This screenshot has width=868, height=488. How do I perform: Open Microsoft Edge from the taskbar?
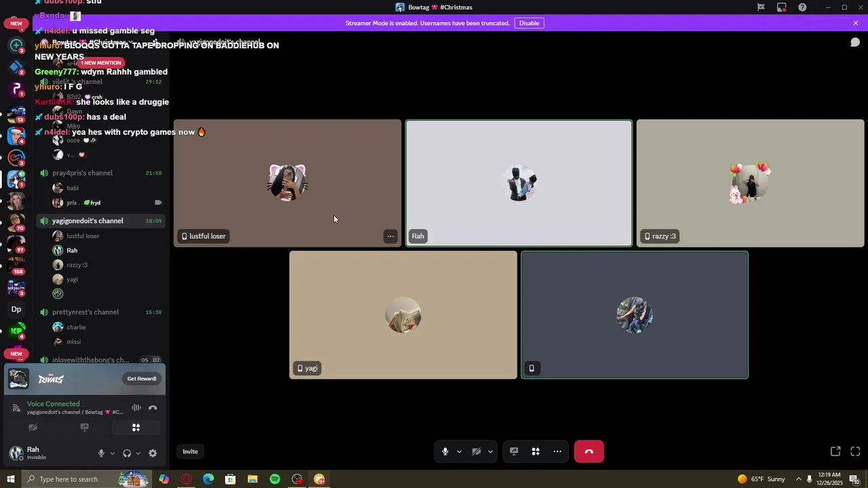pyautogui.click(x=208, y=479)
